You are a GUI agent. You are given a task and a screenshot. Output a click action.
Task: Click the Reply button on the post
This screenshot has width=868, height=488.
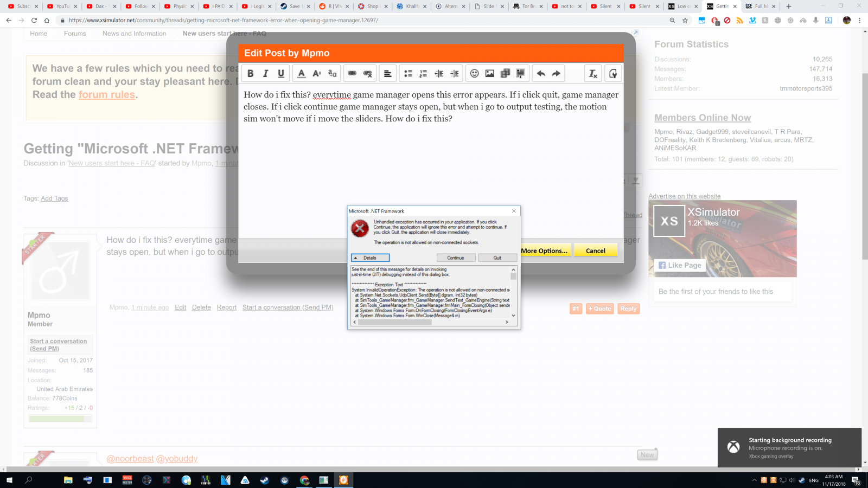[628, 309]
